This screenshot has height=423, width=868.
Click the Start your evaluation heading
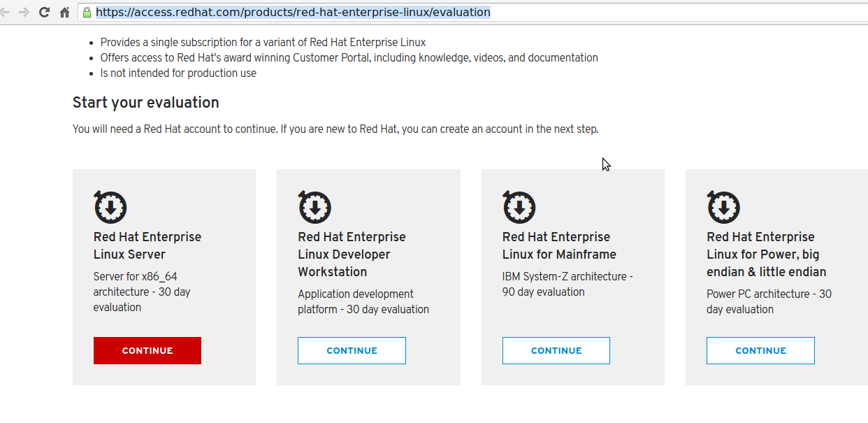[146, 103]
